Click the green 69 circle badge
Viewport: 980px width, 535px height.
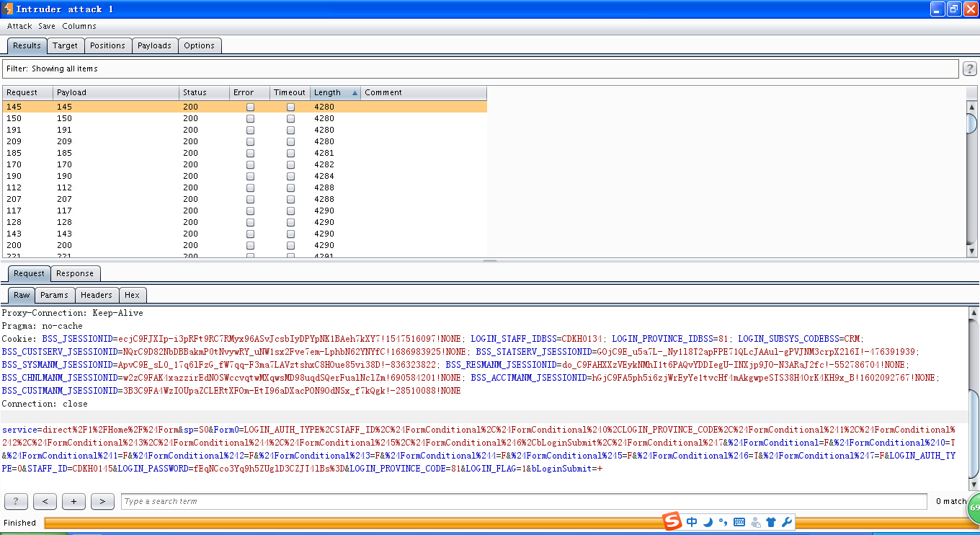coord(974,508)
